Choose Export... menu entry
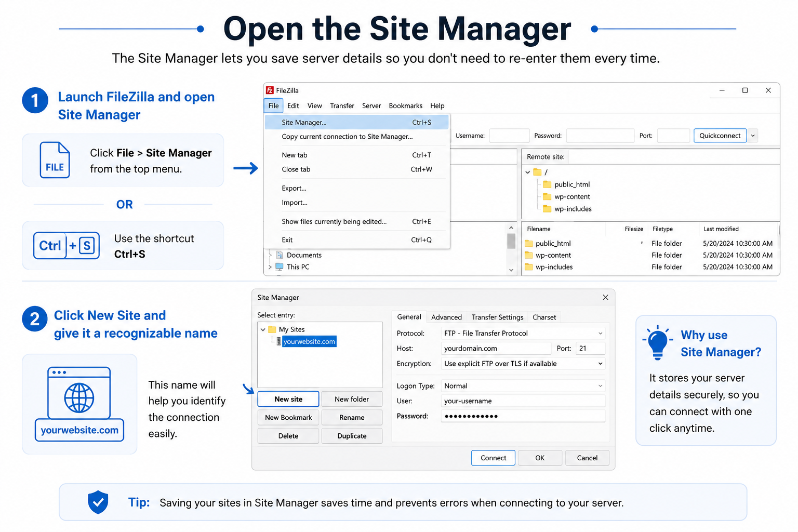 tap(356, 188)
